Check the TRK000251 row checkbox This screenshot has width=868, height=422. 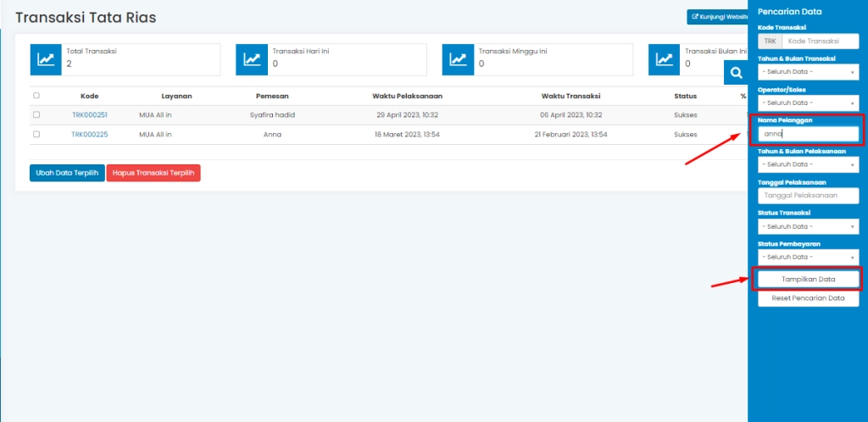point(36,114)
